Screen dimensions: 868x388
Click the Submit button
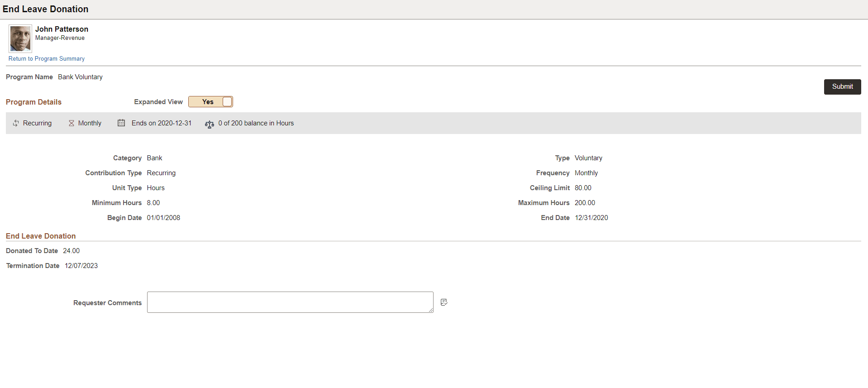click(842, 86)
